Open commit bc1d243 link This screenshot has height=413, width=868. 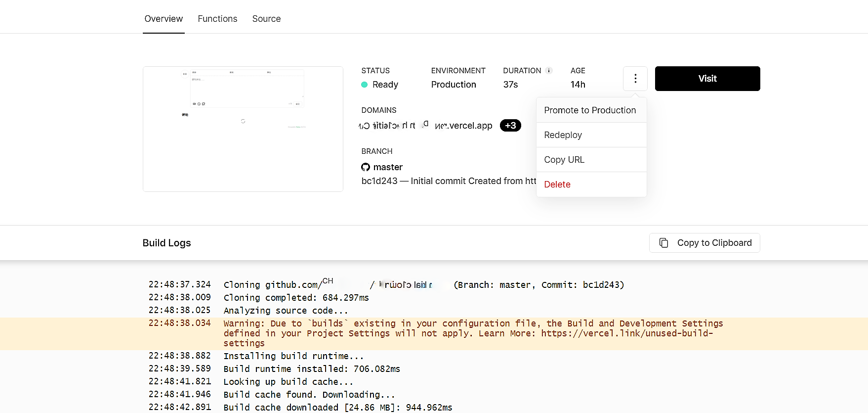pyautogui.click(x=379, y=181)
